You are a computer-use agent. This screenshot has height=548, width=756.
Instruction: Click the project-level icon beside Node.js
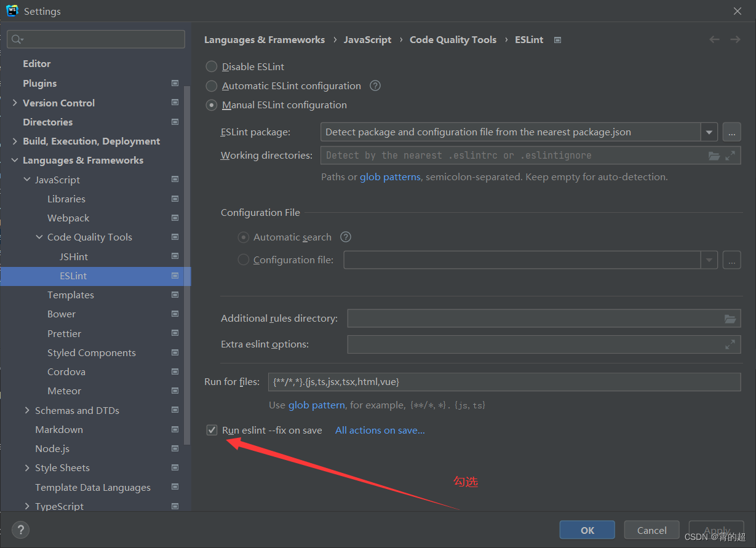[x=175, y=448]
